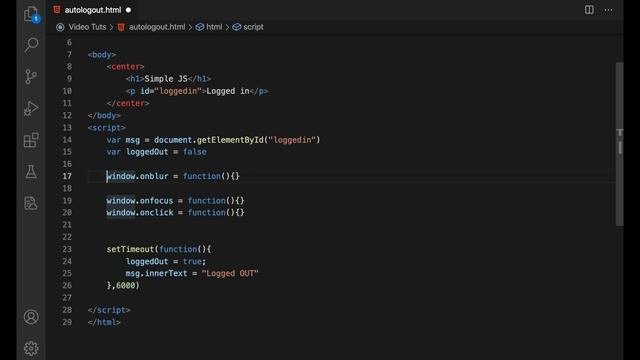
Task: Click window.onclick on line 20
Action: (x=140, y=212)
